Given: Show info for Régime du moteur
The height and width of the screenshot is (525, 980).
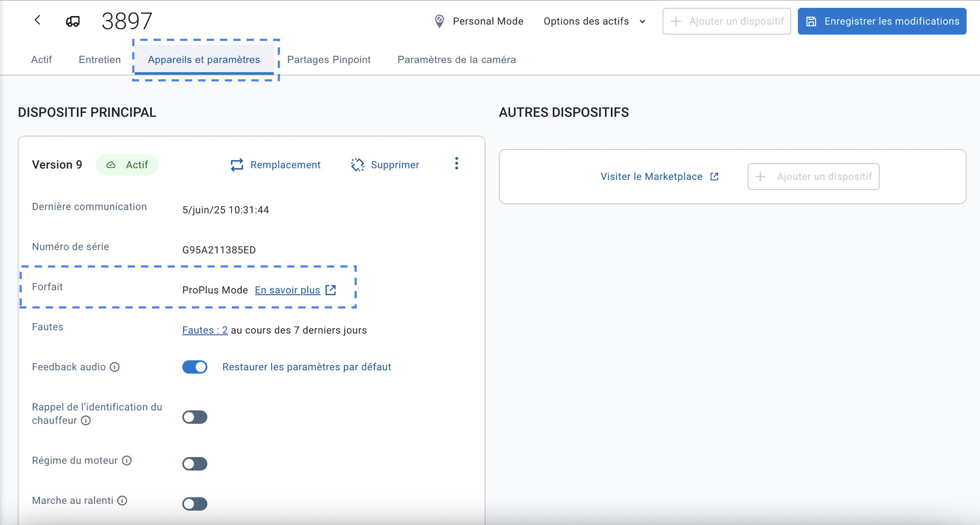Looking at the screenshot, I should point(127,461).
